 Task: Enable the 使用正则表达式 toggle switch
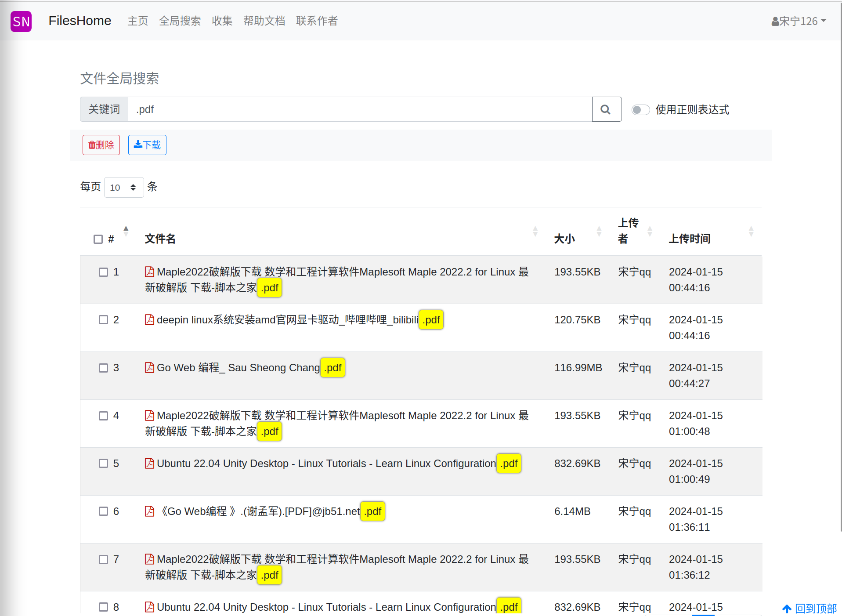[640, 110]
